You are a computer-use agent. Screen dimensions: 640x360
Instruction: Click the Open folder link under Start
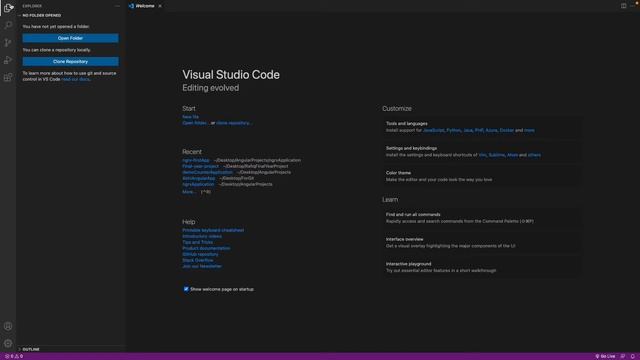pos(194,123)
